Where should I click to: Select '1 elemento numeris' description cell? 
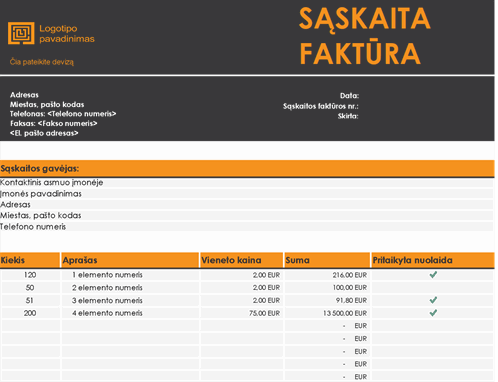[x=130, y=275]
